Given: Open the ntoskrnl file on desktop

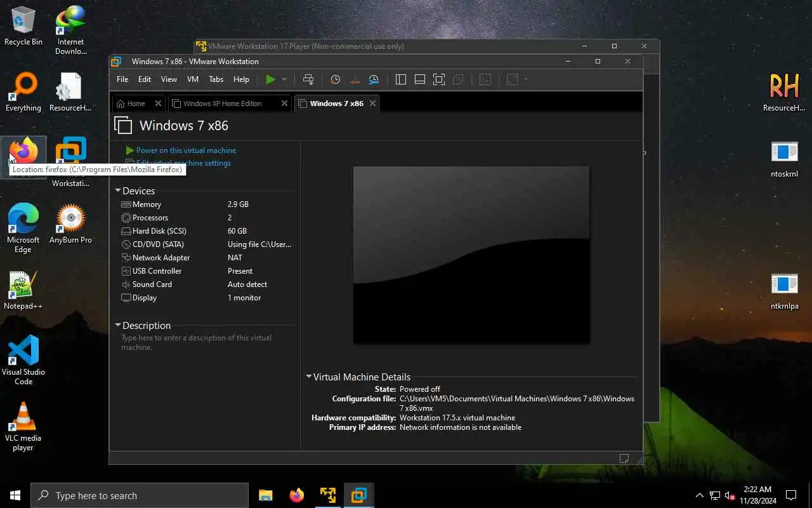Looking at the screenshot, I should 784,159.
